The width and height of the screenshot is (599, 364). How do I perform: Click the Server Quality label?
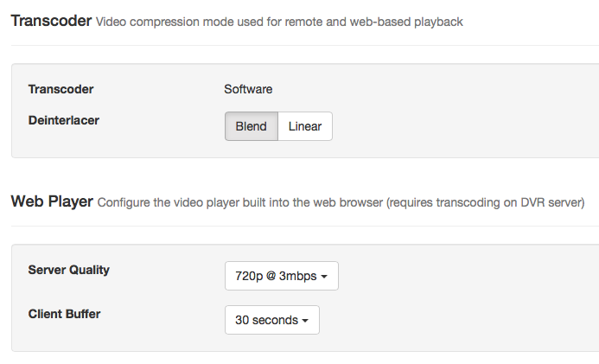69,270
